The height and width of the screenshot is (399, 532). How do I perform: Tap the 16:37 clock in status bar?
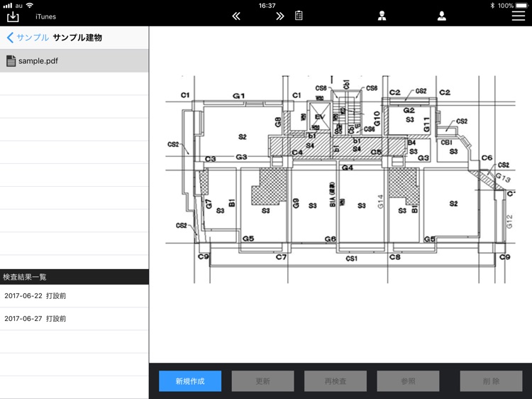click(267, 6)
